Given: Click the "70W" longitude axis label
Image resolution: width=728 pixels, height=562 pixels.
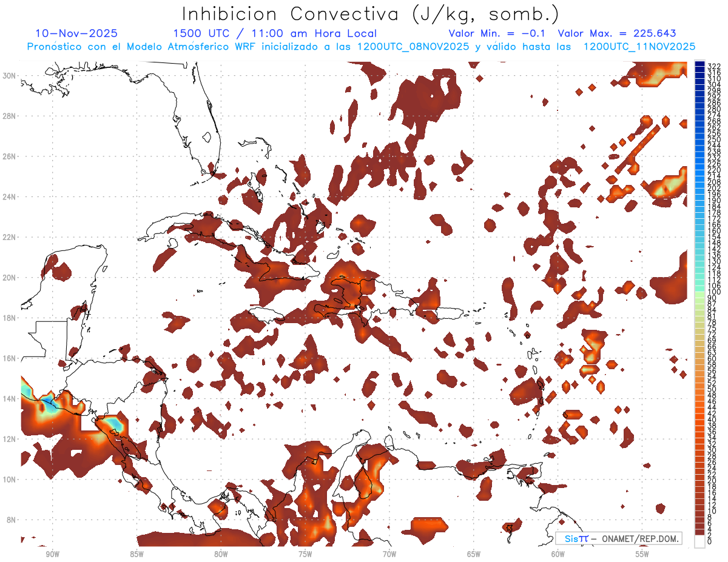Looking at the screenshot, I should click(x=389, y=554).
